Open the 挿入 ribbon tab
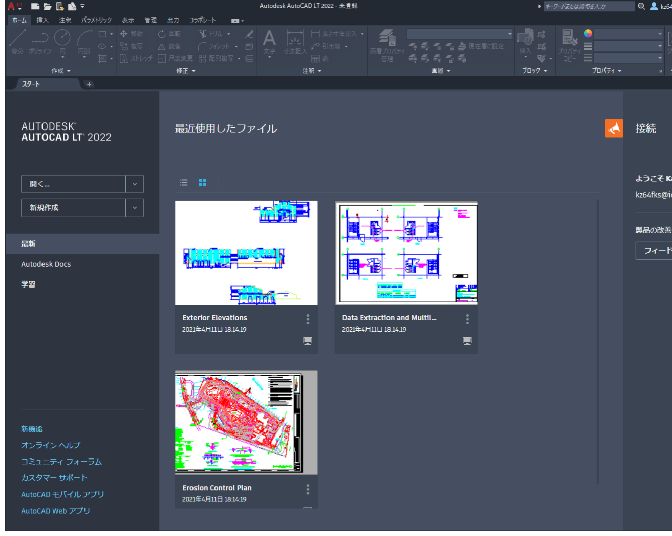The height and width of the screenshot is (536, 672). [x=42, y=20]
